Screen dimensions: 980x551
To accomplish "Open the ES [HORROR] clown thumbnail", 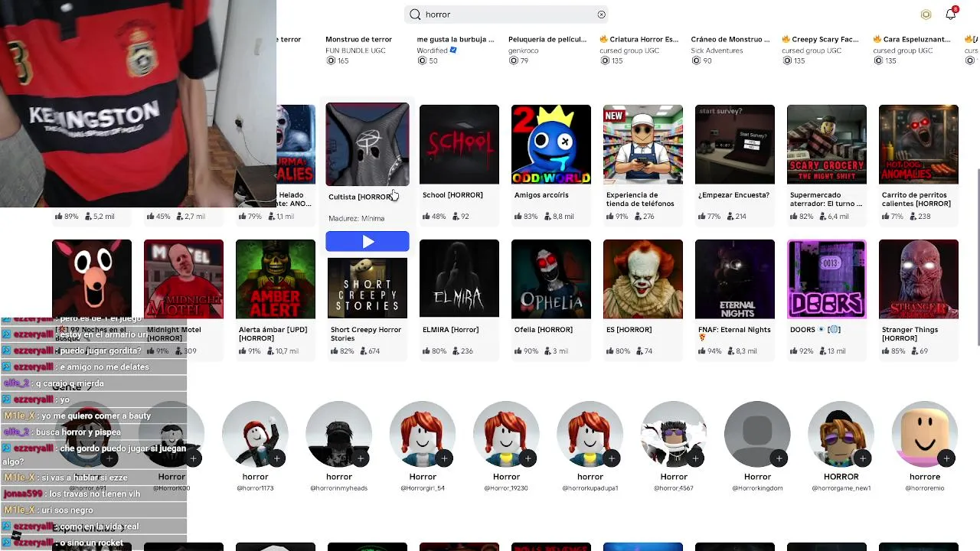I will coord(643,279).
